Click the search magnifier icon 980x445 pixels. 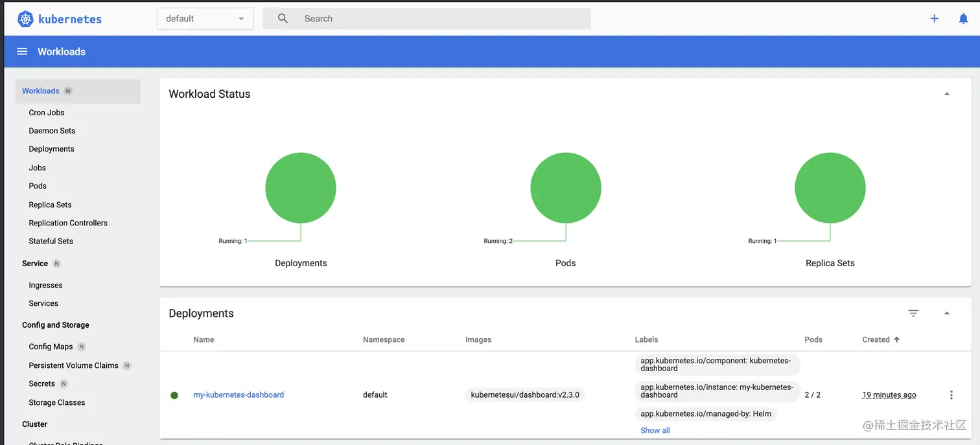tap(282, 18)
